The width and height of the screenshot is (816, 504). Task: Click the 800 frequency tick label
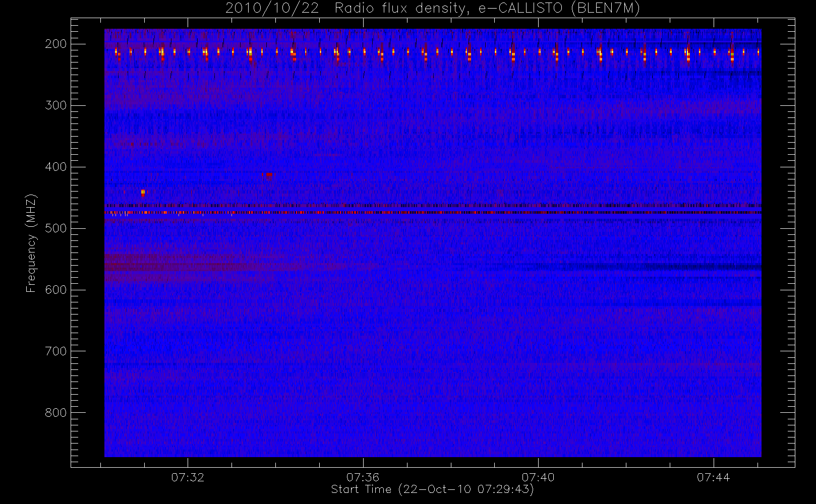click(x=56, y=413)
